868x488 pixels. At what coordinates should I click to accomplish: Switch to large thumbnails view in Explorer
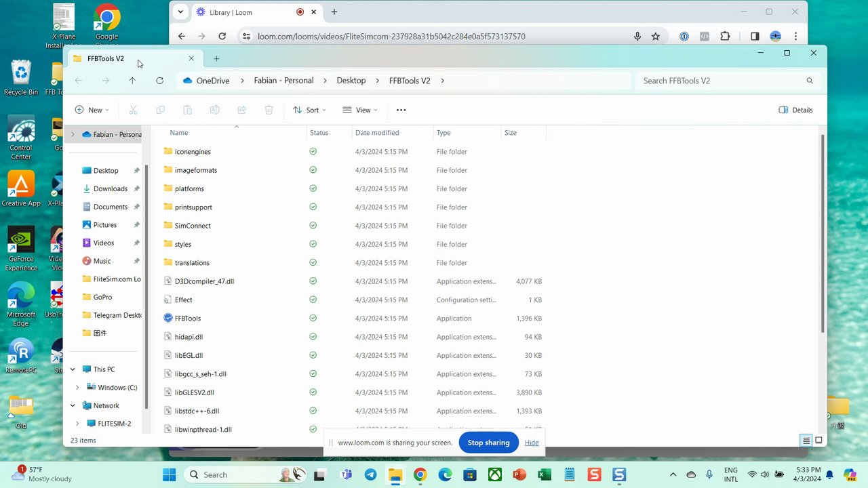pyautogui.click(x=819, y=441)
